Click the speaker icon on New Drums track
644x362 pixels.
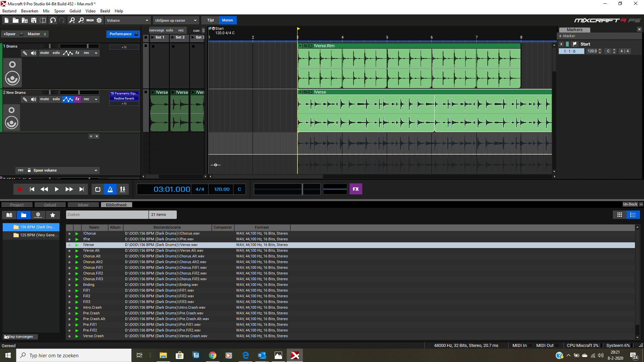click(34, 99)
